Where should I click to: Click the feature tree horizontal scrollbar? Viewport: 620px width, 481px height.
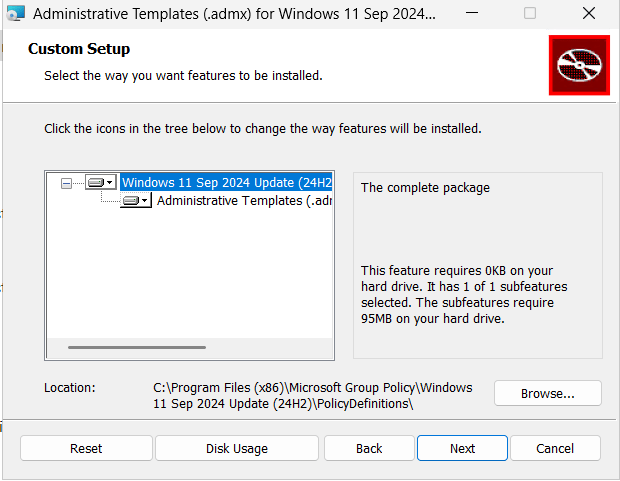click(137, 347)
